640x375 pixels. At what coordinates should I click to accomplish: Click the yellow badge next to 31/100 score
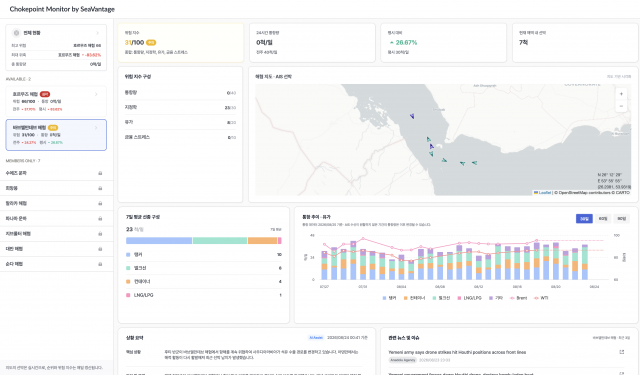click(151, 42)
